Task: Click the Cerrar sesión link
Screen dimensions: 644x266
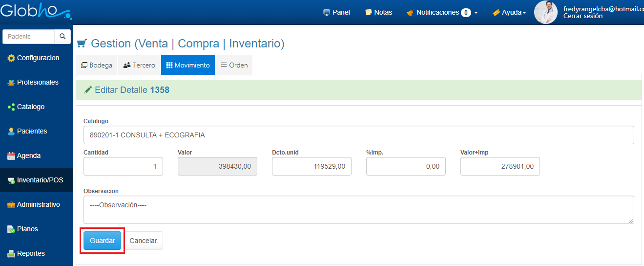Action: pyautogui.click(x=582, y=16)
